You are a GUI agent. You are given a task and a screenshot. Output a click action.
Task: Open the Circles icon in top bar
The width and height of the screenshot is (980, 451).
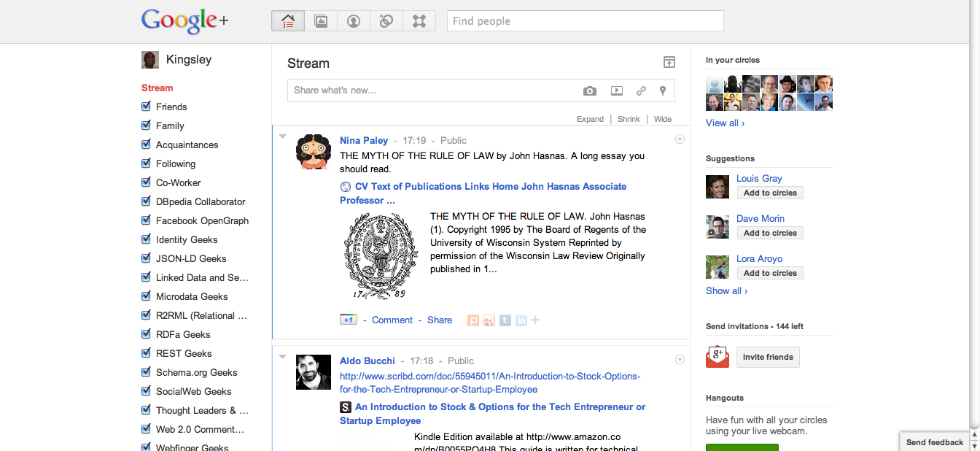pyautogui.click(x=386, y=20)
